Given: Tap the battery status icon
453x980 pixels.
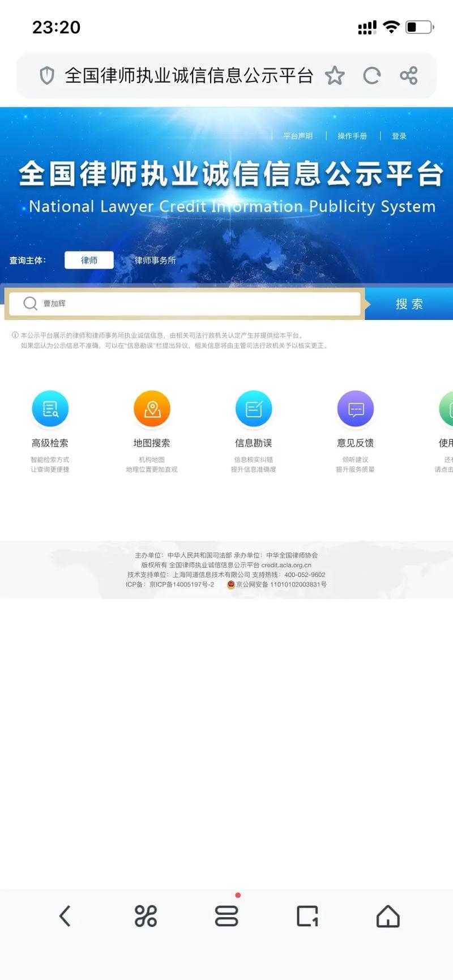Looking at the screenshot, I should (420, 27).
